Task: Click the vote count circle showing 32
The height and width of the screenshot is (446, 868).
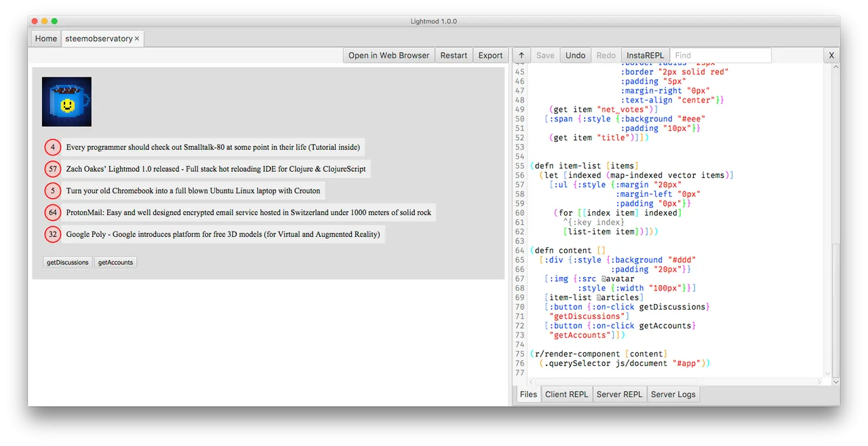Action: pos(53,234)
